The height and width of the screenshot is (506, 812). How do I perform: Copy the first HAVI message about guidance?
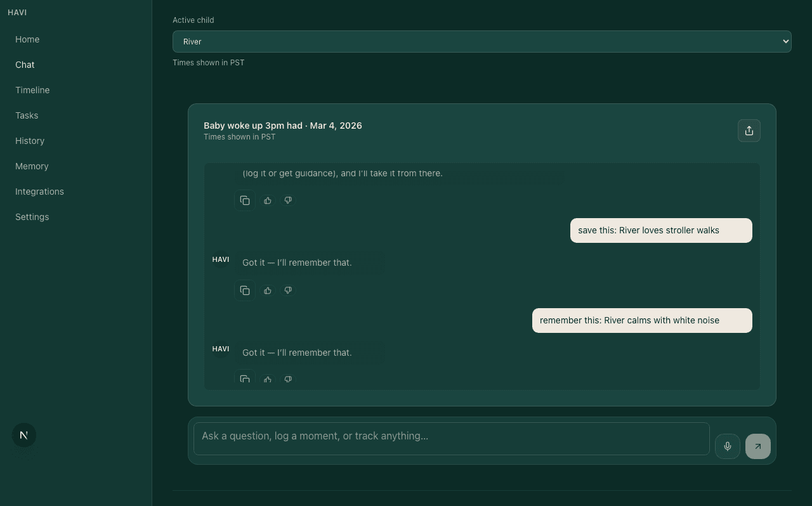tap(245, 200)
